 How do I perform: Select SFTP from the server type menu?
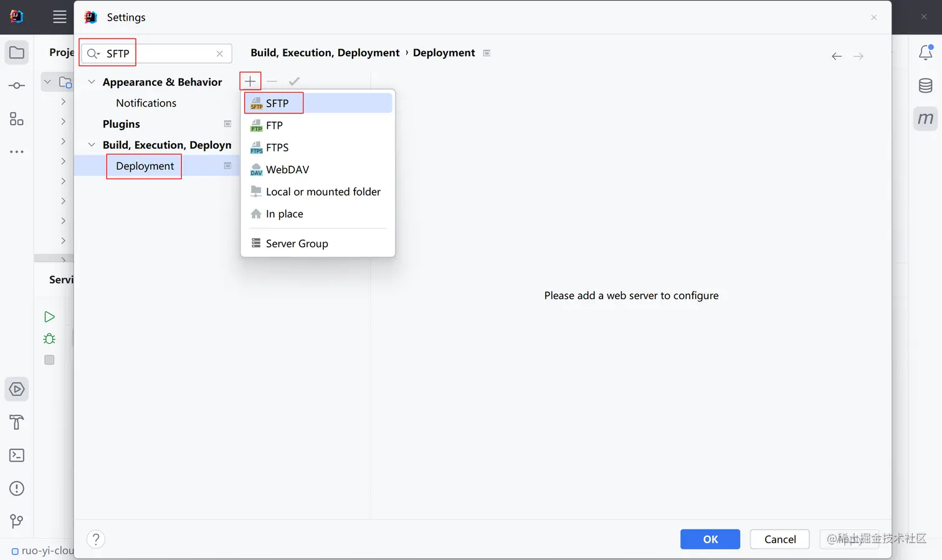(318, 103)
